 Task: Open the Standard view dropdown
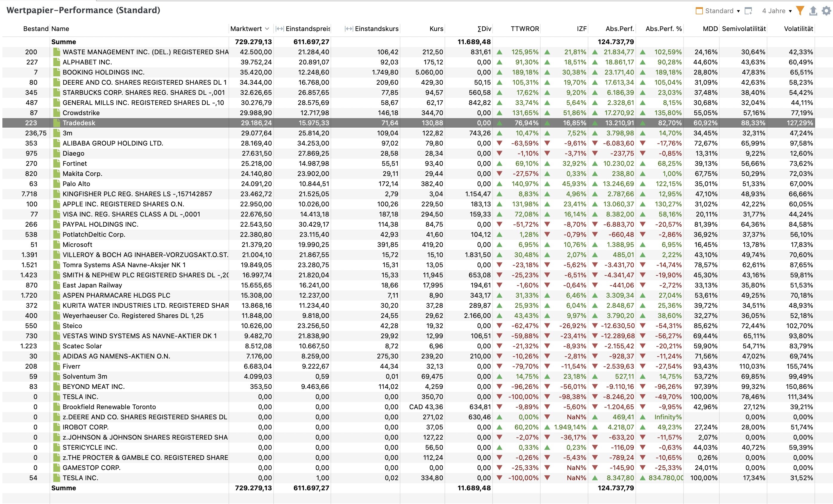(x=738, y=11)
